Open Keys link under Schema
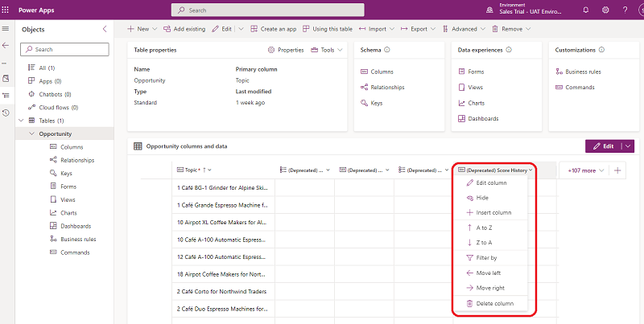This screenshot has height=324, width=644. click(371, 103)
